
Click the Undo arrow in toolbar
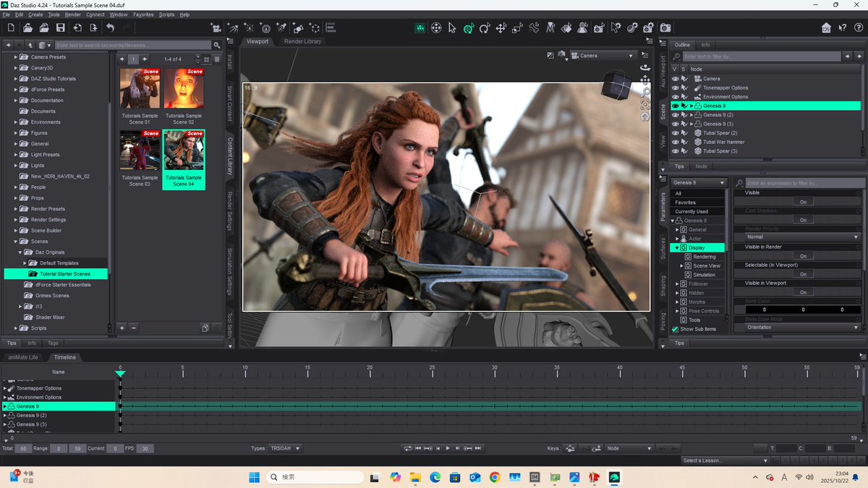coord(110,28)
